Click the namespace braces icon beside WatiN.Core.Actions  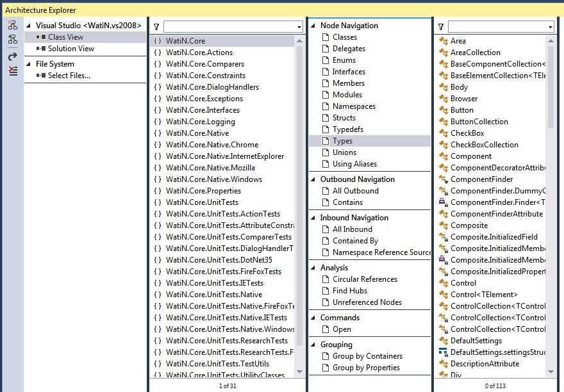[158, 53]
